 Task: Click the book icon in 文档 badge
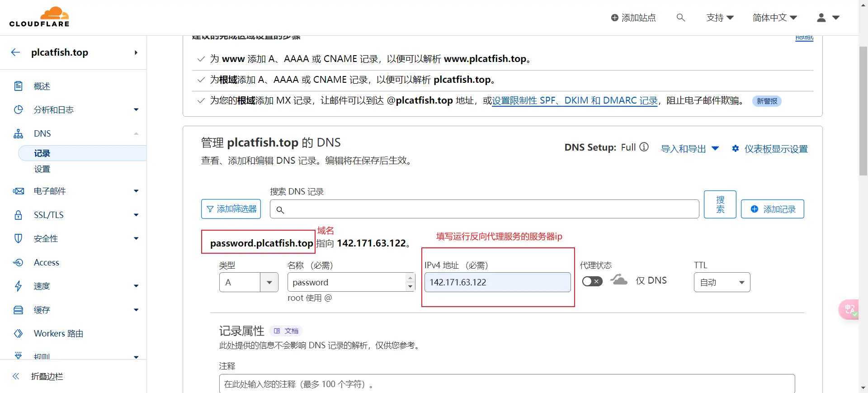click(x=277, y=331)
